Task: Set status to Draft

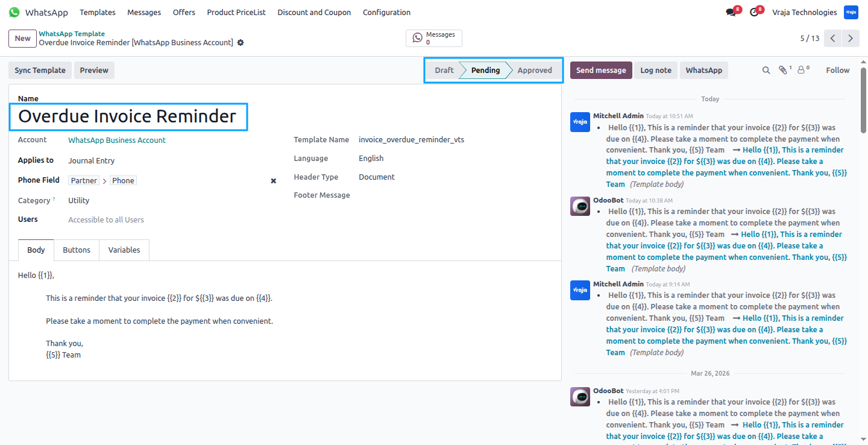Action: [x=444, y=71]
